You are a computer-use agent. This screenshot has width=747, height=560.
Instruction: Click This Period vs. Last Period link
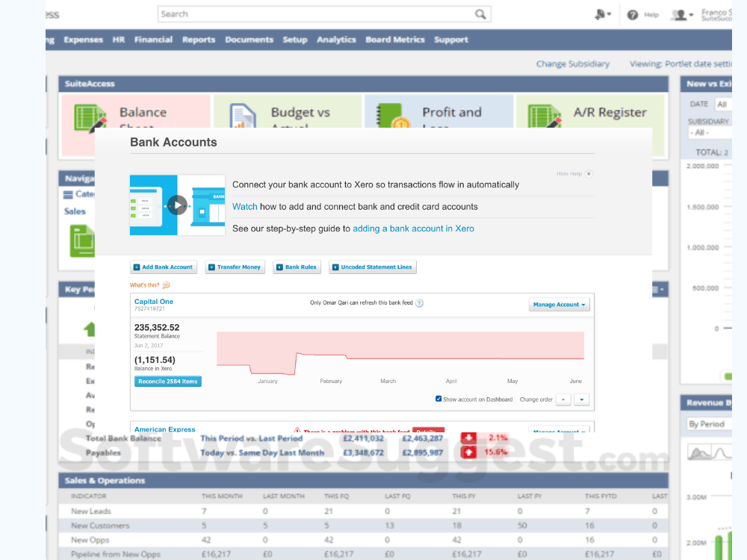pyautogui.click(x=252, y=438)
